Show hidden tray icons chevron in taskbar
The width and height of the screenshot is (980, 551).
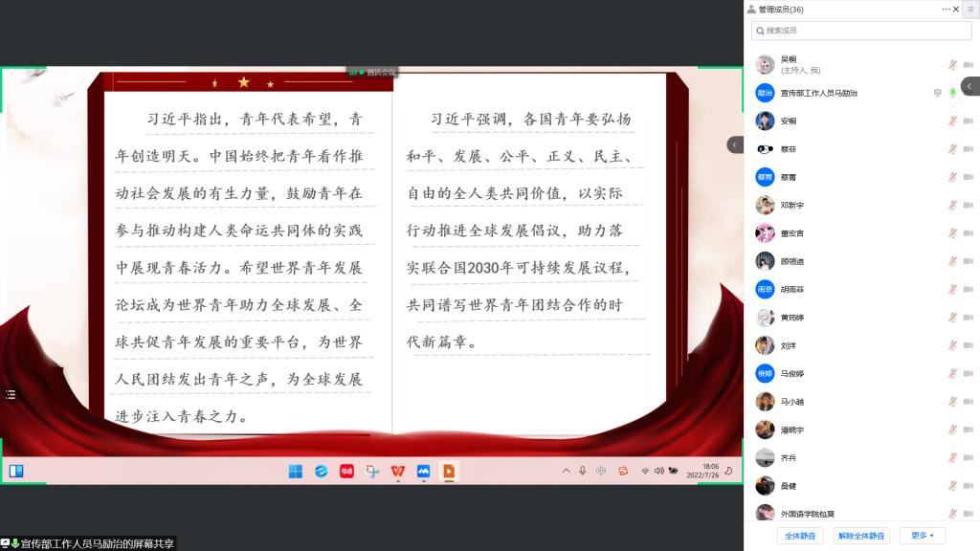(566, 471)
